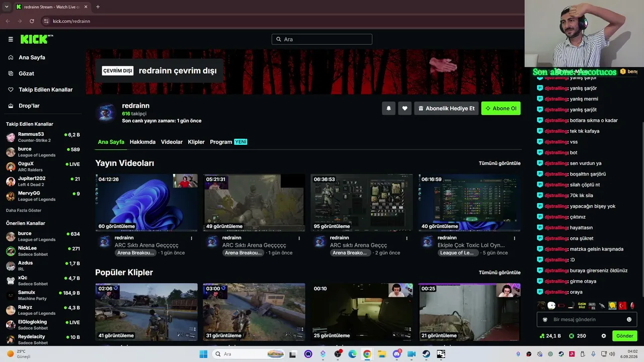Open the 06:36:53 stream video thumbnail
The height and width of the screenshot is (362, 644).
(362, 203)
